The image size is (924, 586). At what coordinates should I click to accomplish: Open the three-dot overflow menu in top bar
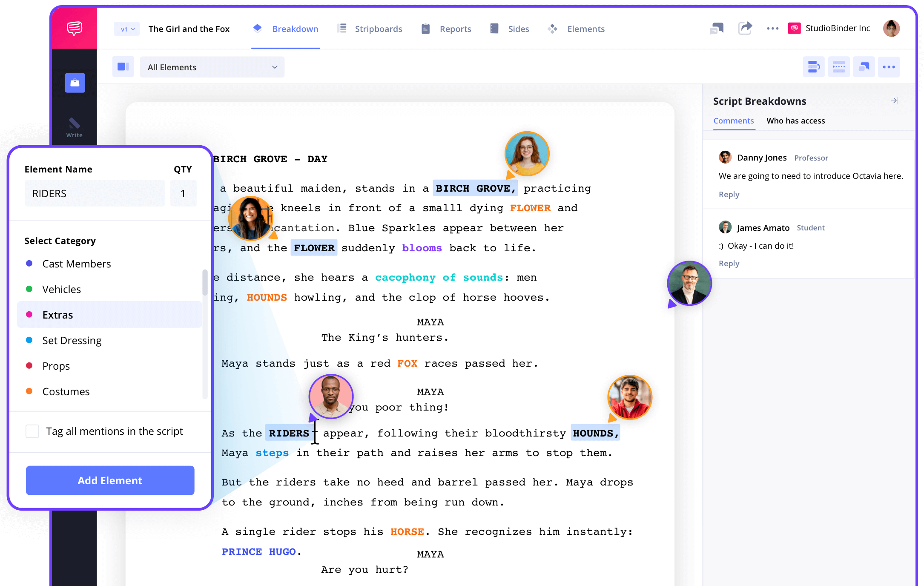(772, 28)
